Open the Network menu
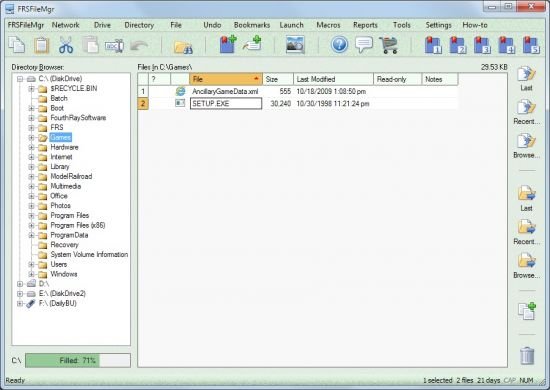The height and width of the screenshot is (390, 550). click(x=66, y=25)
